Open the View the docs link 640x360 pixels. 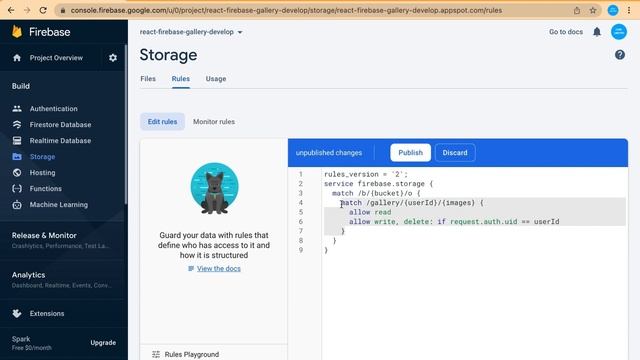[x=219, y=269]
